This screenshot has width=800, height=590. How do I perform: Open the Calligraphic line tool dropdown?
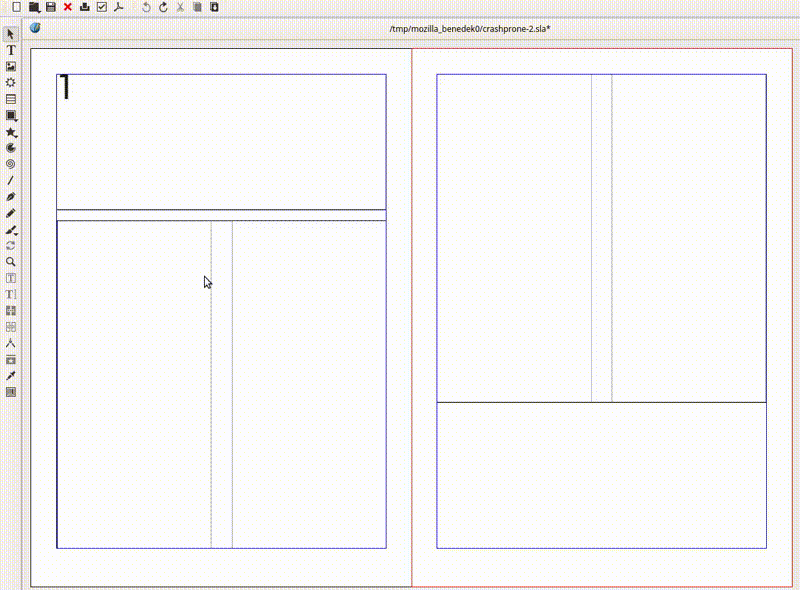point(11,229)
